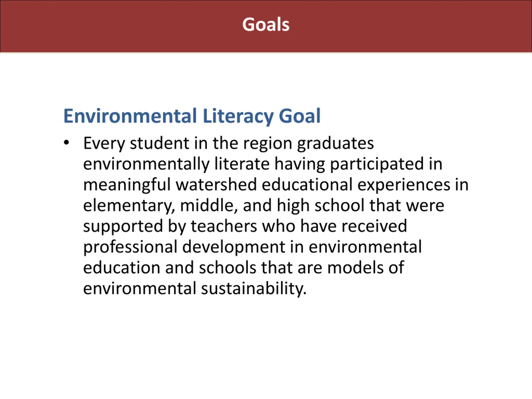Click the word "professional"
This screenshot has width=532, height=399.
[130, 248]
